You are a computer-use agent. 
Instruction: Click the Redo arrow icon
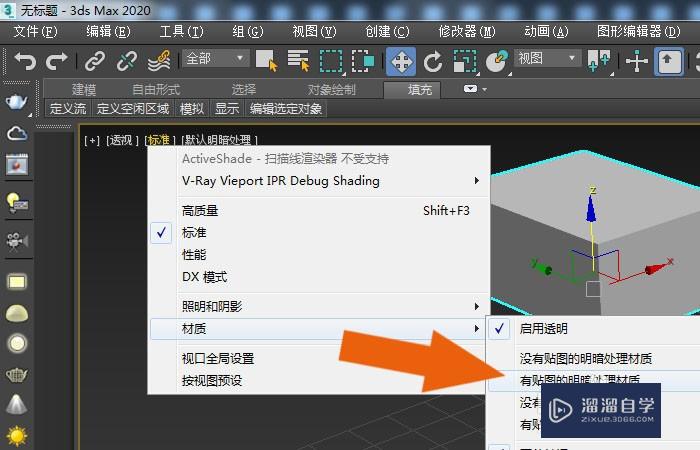[x=57, y=61]
